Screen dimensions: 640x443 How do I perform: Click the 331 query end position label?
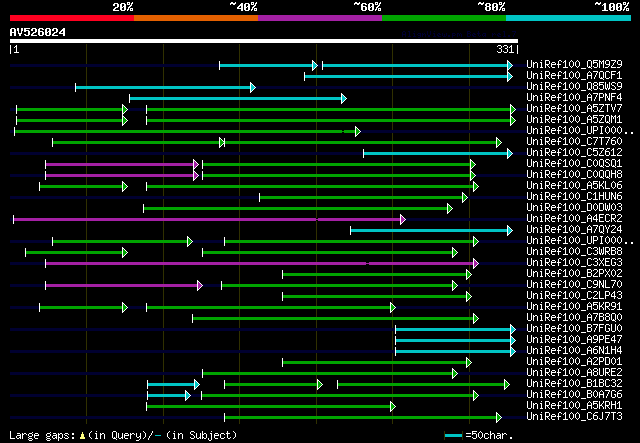505,49
